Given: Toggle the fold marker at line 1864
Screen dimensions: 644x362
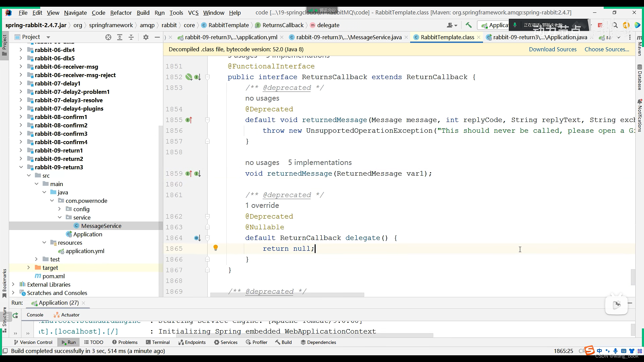Looking at the screenshot, I should coord(207,238).
